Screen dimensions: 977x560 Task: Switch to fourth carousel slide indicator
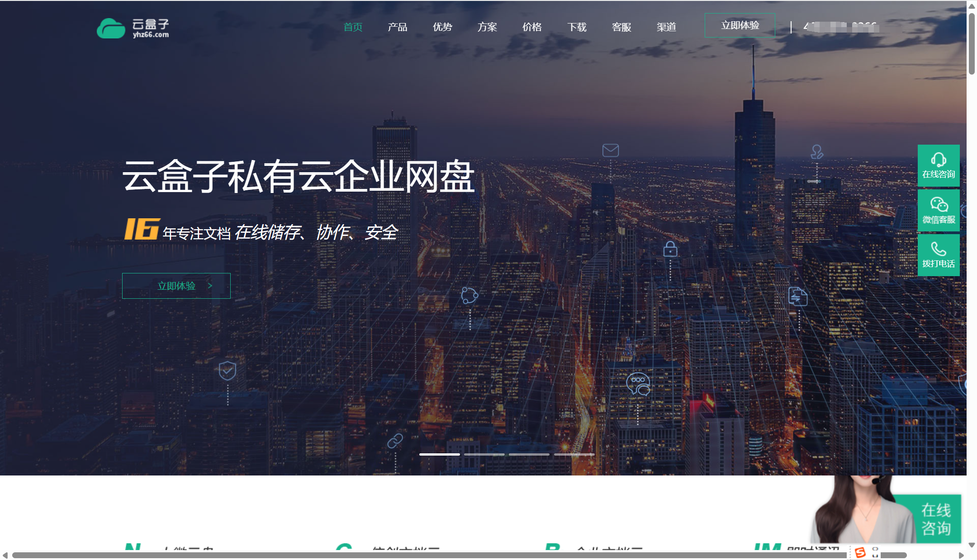[574, 454]
